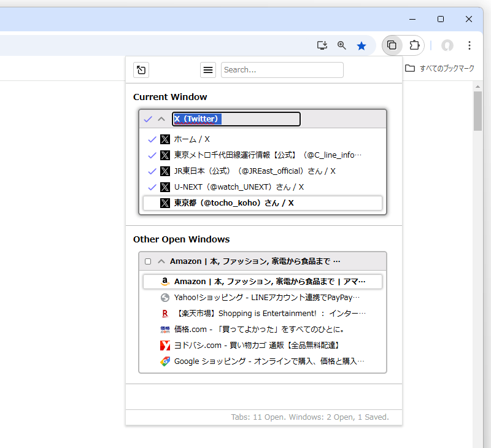The width and height of the screenshot is (491, 448).
Task: Open the hamburger menu beside the search box
Action: [208, 70]
